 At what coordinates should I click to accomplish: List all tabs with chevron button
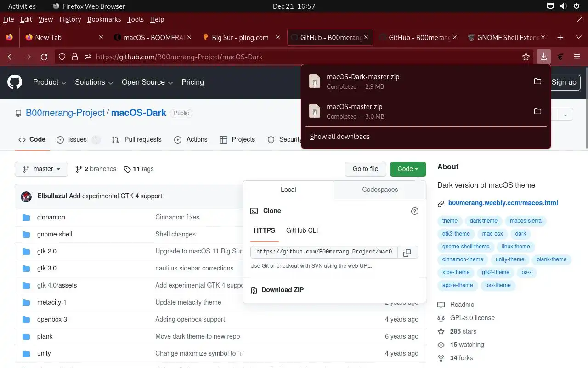(578, 37)
